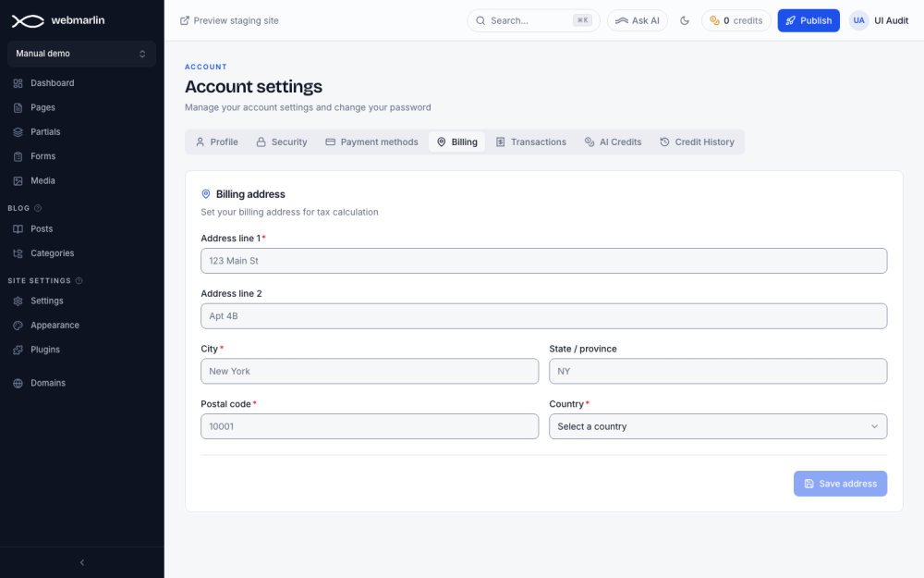Click the Media image icon
The image size is (924, 578).
(18, 181)
